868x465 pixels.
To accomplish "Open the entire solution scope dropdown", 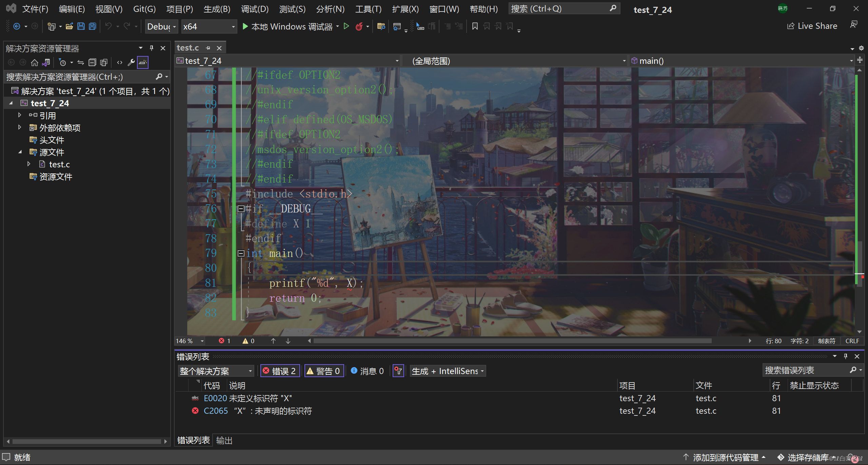I will click(x=216, y=371).
